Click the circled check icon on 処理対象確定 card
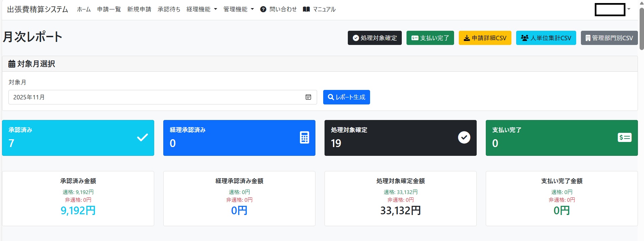This screenshot has height=241, width=644. [464, 138]
